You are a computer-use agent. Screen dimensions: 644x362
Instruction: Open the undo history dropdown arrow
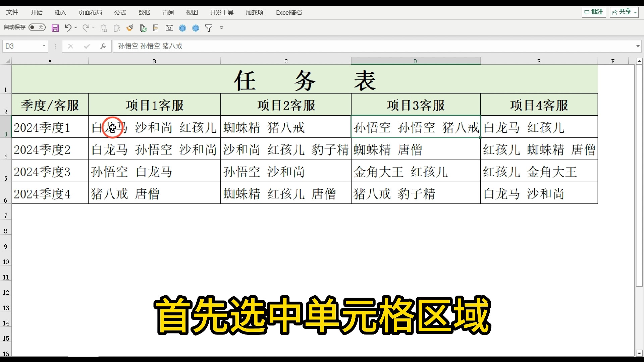click(x=76, y=28)
